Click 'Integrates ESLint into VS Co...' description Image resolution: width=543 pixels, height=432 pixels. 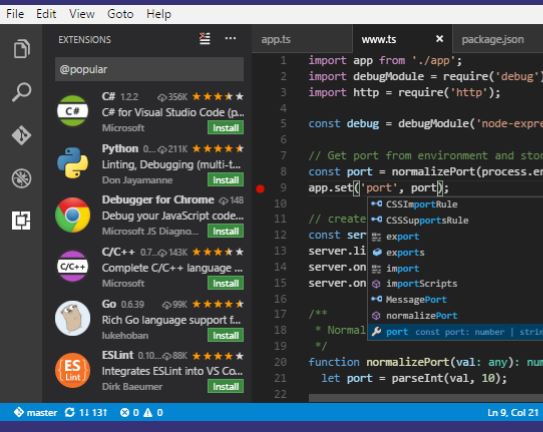(172, 371)
